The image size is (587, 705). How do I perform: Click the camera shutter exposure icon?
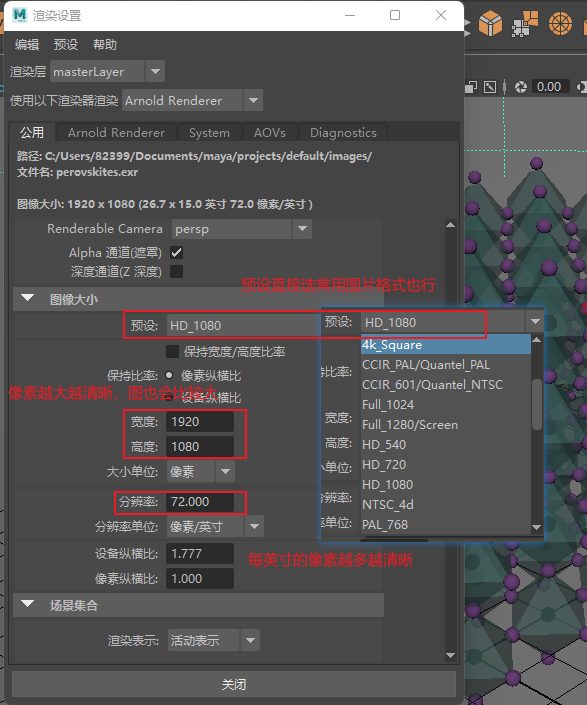coord(520,87)
